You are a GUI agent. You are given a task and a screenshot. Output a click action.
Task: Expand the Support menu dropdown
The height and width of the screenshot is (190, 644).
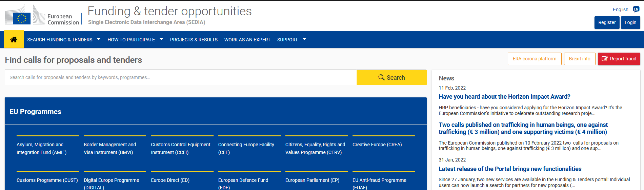click(x=291, y=40)
